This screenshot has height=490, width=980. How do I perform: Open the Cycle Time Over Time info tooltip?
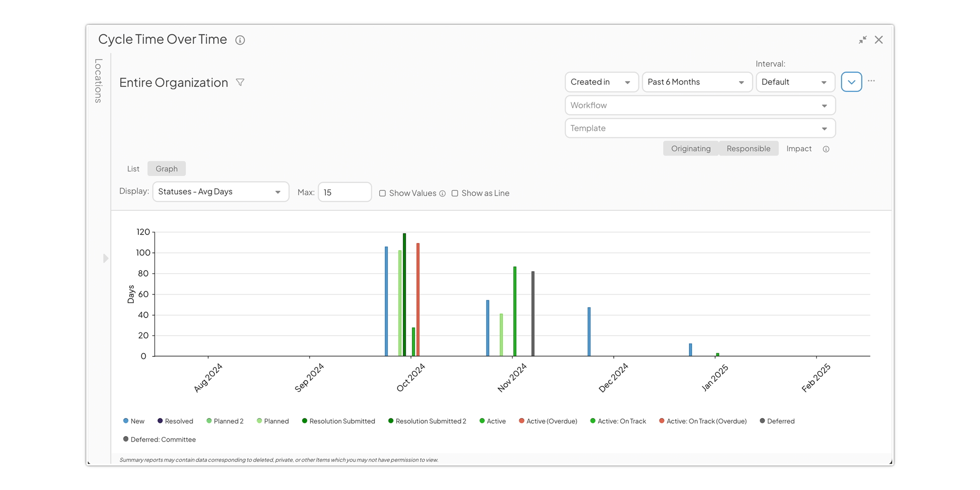pyautogui.click(x=240, y=40)
